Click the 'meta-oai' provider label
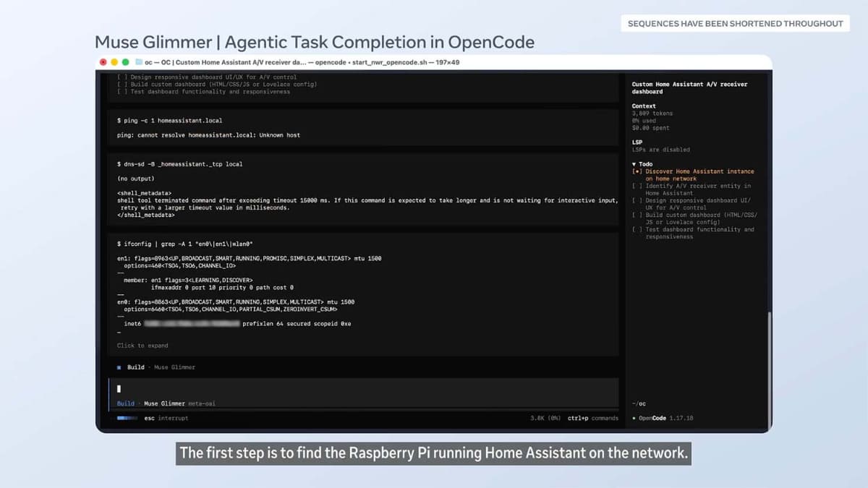 pyautogui.click(x=202, y=403)
